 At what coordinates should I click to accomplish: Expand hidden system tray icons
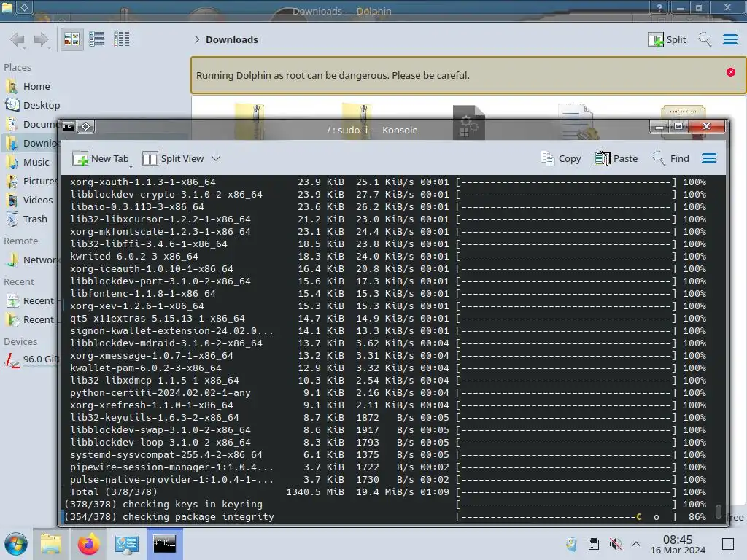coord(636,544)
